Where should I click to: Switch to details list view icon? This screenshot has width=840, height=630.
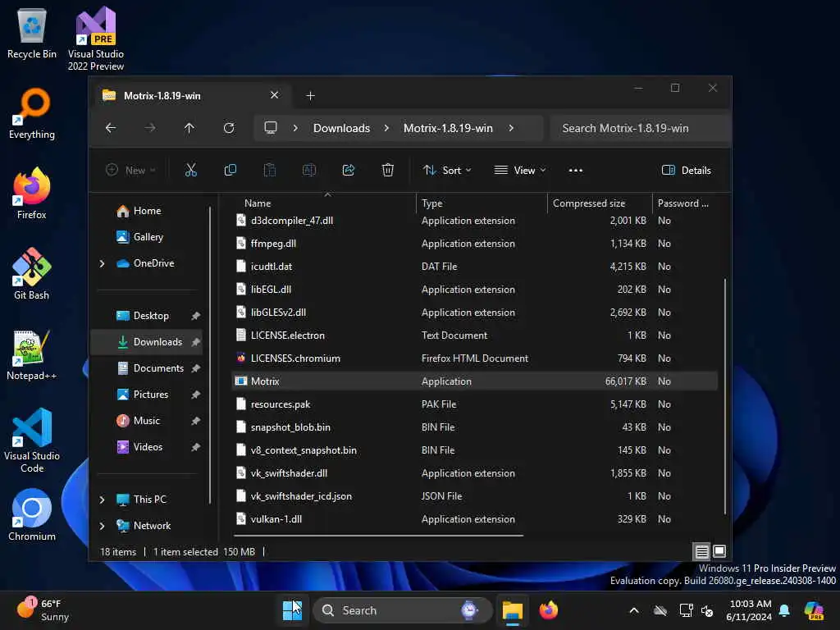pyautogui.click(x=702, y=550)
